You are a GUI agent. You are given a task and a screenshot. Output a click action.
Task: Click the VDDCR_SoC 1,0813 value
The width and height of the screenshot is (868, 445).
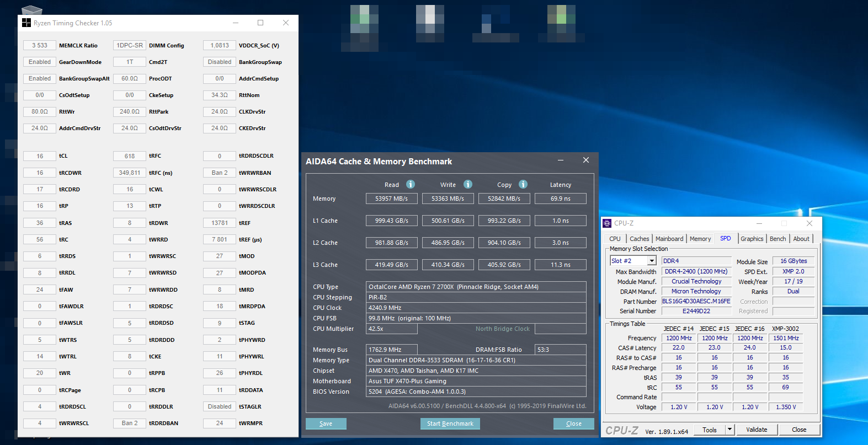click(220, 45)
